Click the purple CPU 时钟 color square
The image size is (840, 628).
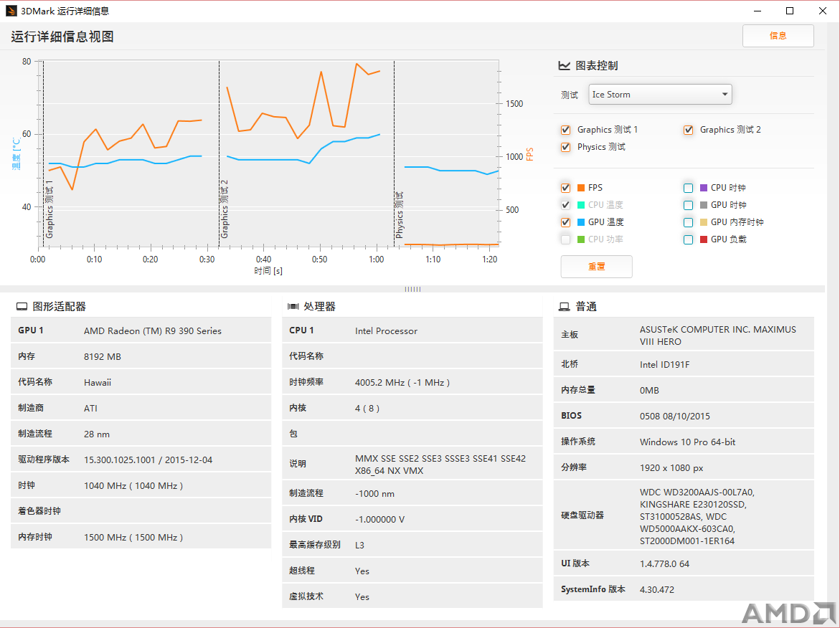click(704, 188)
